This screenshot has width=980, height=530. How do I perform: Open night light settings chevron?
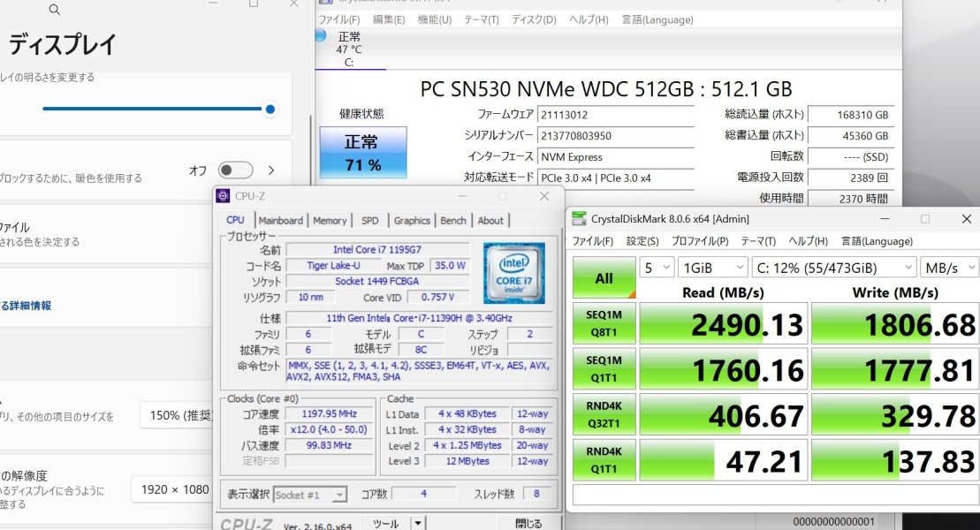coord(271,170)
